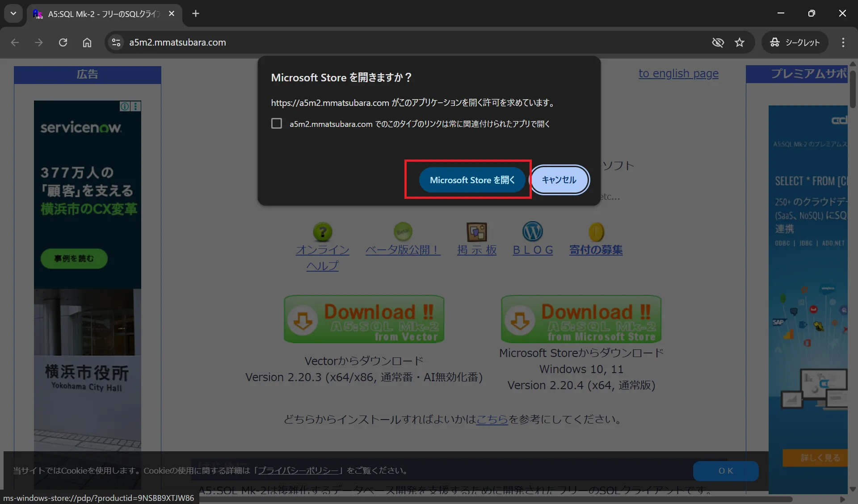
Task: Click the Download from Microsoft Store banner
Action: coord(581,319)
